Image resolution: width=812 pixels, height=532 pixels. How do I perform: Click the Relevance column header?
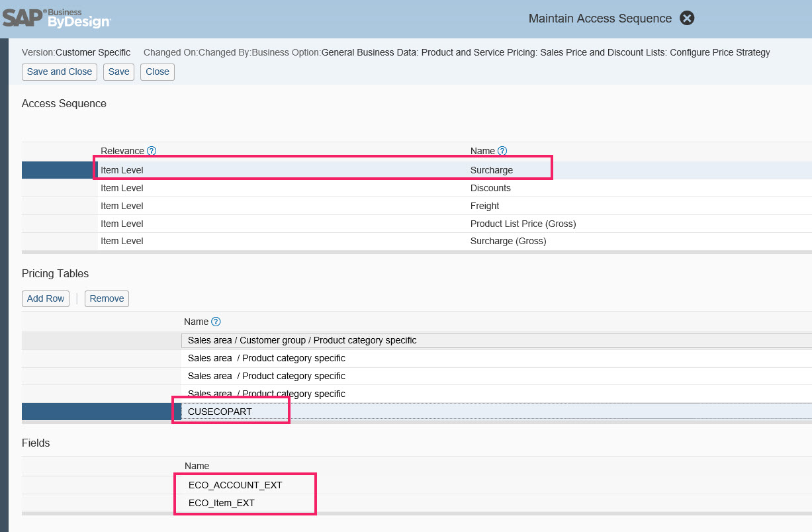[122, 151]
